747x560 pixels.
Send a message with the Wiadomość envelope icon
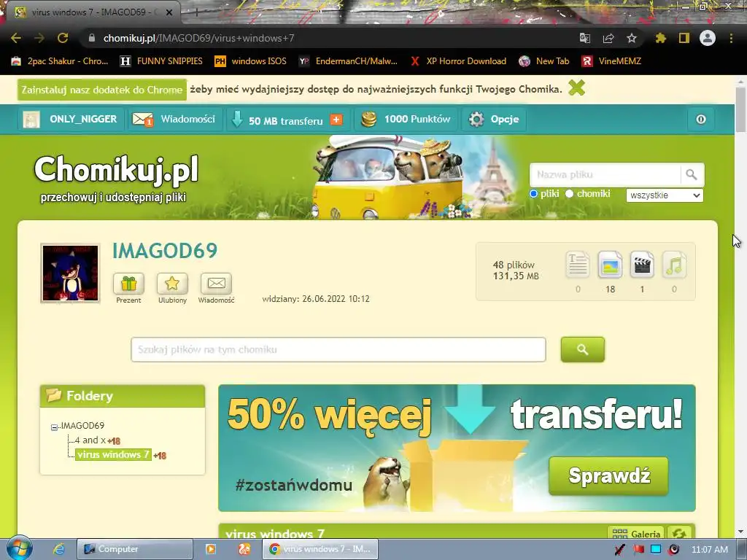click(x=216, y=284)
